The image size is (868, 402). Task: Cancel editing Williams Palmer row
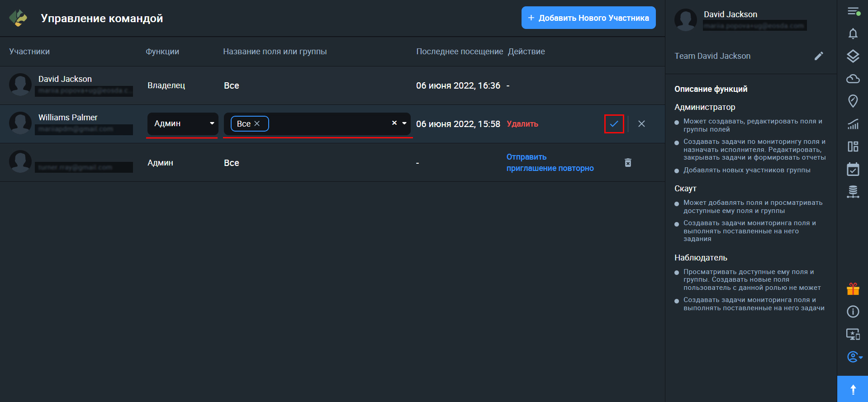pos(641,124)
